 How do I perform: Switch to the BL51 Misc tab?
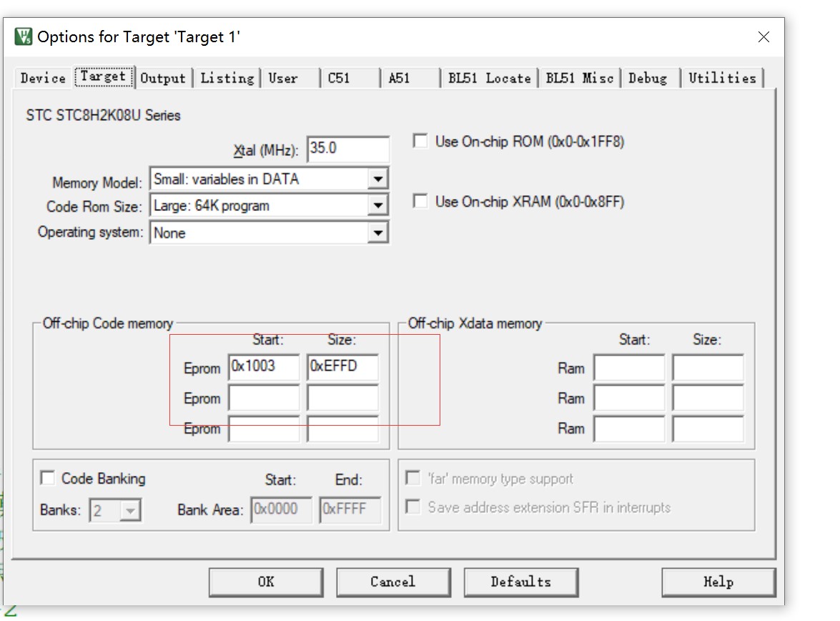click(x=579, y=78)
